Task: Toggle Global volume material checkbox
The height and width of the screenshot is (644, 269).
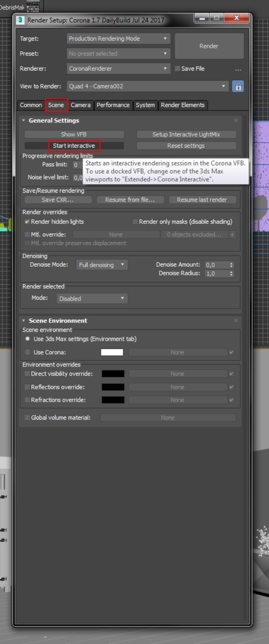Action: point(27,417)
